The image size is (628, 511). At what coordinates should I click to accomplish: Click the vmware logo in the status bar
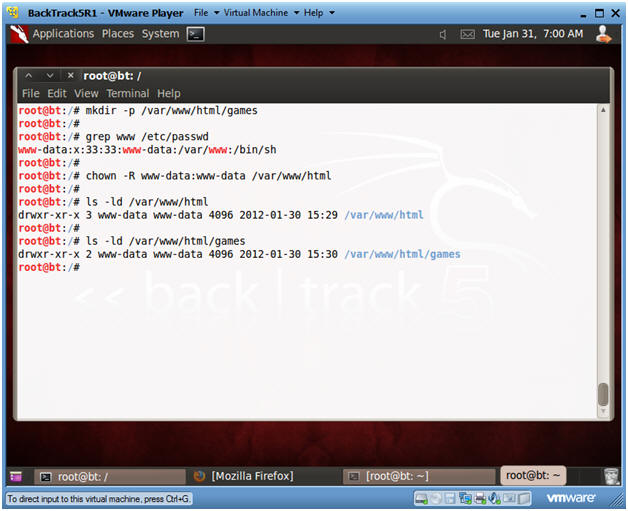point(571,498)
